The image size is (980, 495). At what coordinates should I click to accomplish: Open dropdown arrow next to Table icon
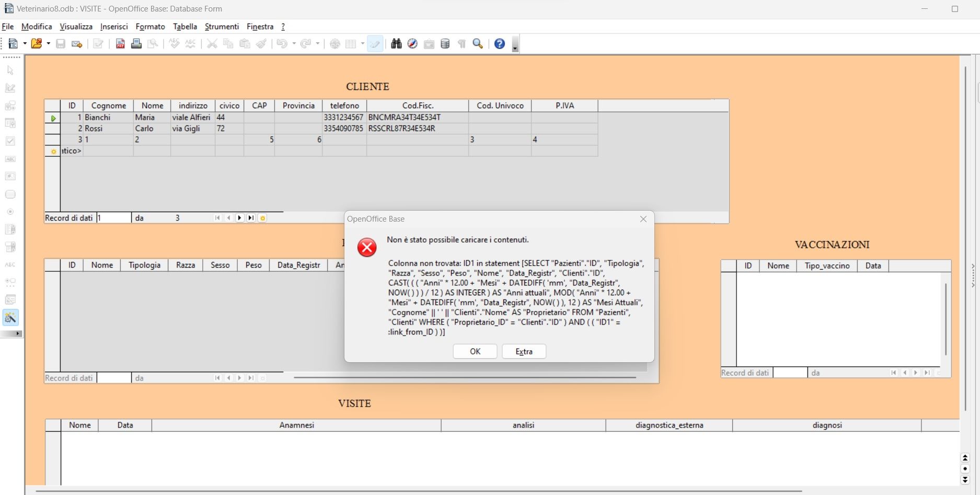click(363, 44)
